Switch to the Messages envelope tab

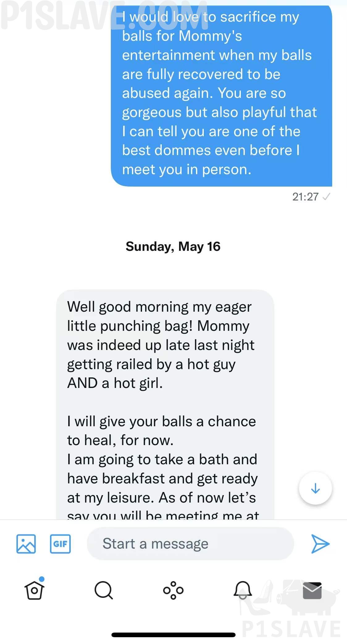click(x=312, y=590)
